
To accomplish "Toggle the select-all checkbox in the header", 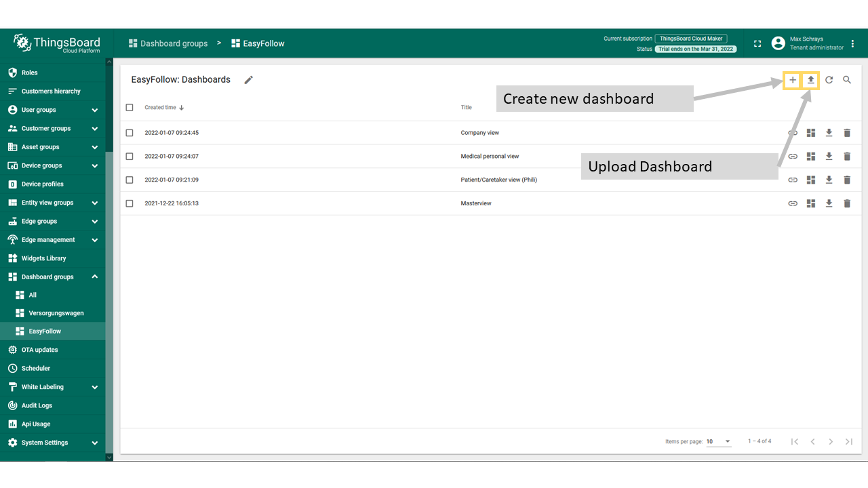I will pyautogui.click(x=128, y=107).
